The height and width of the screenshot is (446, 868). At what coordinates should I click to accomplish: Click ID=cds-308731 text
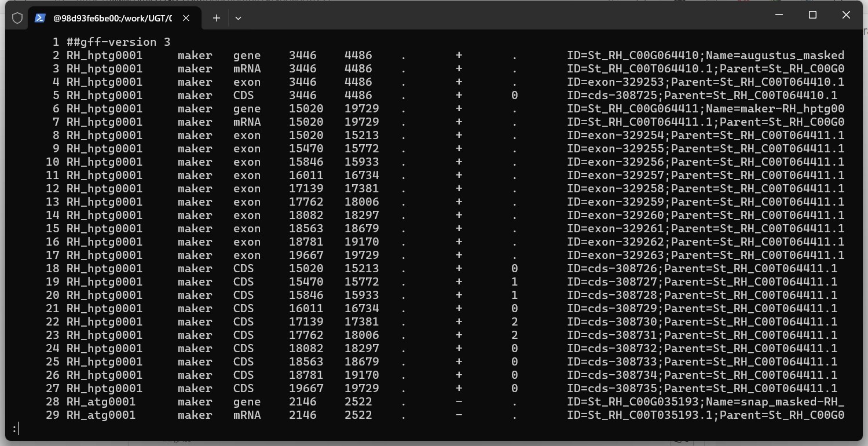pyautogui.click(x=612, y=335)
